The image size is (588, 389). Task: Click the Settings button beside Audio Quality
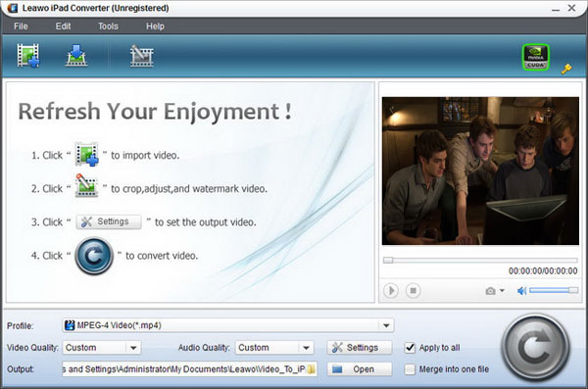pos(360,348)
